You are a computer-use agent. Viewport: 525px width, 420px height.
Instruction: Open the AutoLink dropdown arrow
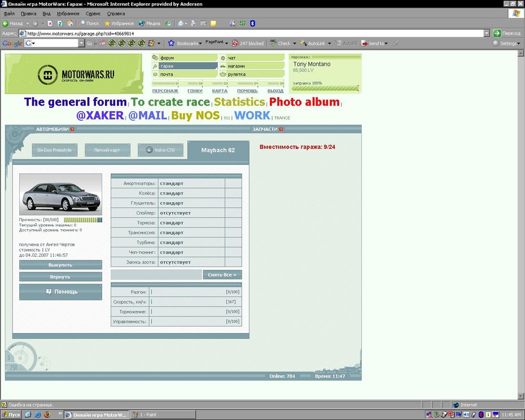pos(330,43)
